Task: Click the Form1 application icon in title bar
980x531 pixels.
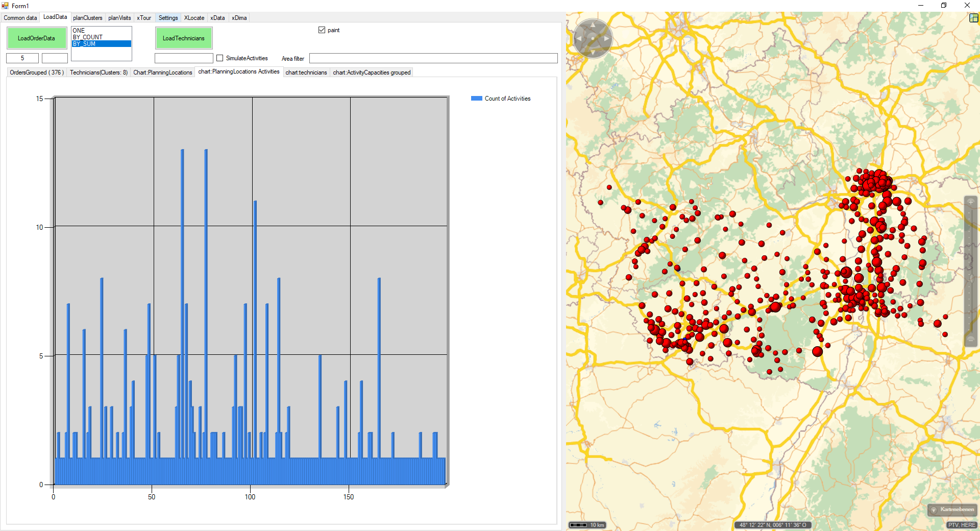Action: tap(5, 6)
